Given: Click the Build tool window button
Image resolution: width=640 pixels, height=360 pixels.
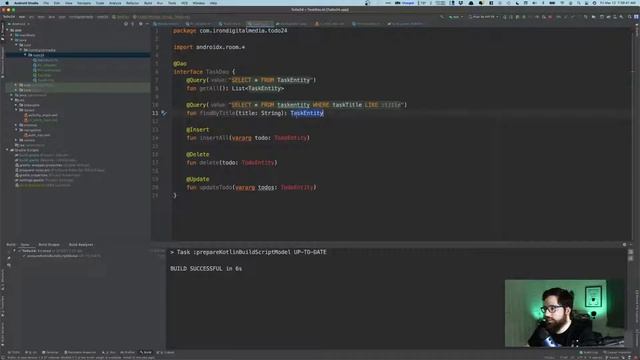Looking at the screenshot, I should [145, 352].
